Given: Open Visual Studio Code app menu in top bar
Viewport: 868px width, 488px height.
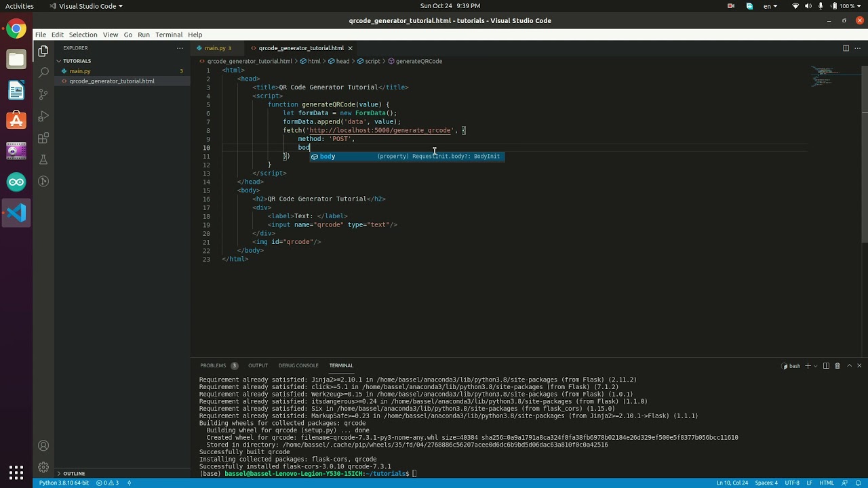Looking at the screenshot, I should pyautogui.click(x=86, y=6).
